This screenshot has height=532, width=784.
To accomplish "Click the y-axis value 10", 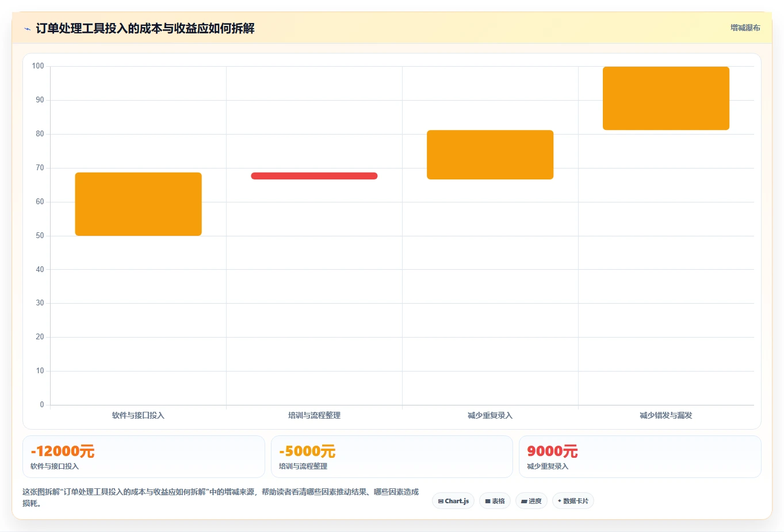I will point(40,371).
